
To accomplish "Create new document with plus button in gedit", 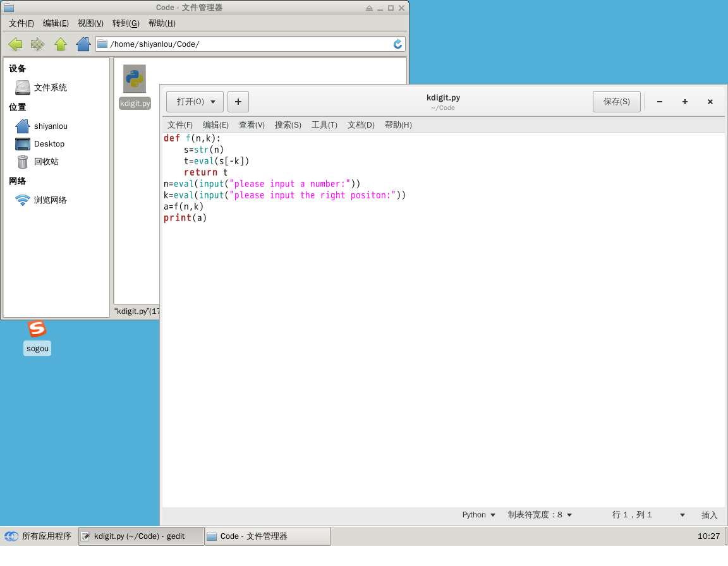I will tap(238, 102).
